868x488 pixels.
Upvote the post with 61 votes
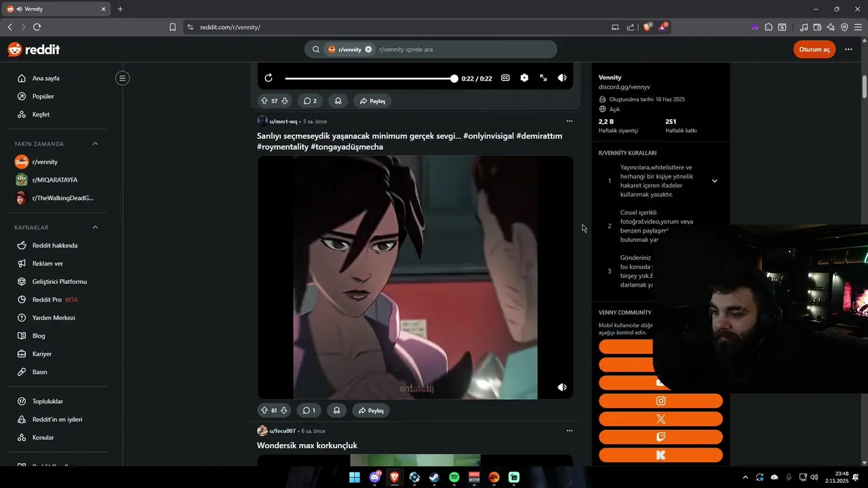pyautogui.click(x=264, y=410)
